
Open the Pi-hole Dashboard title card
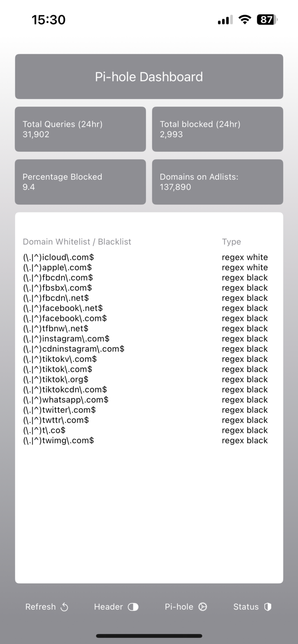pos(149,77)
